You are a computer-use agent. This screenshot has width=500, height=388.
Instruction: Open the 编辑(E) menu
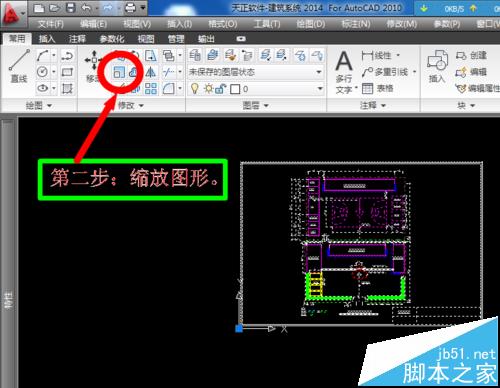pyautogui.click(x=94, y=24)
